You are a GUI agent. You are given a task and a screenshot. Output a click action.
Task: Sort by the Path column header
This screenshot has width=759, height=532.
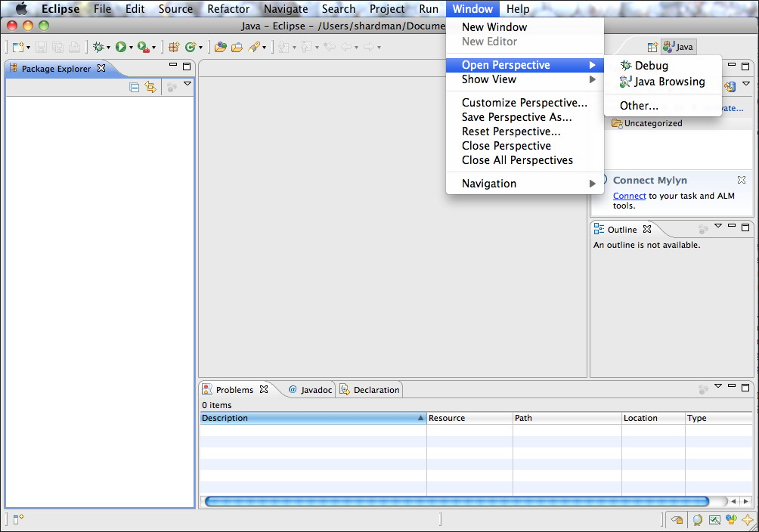point(567,418)
